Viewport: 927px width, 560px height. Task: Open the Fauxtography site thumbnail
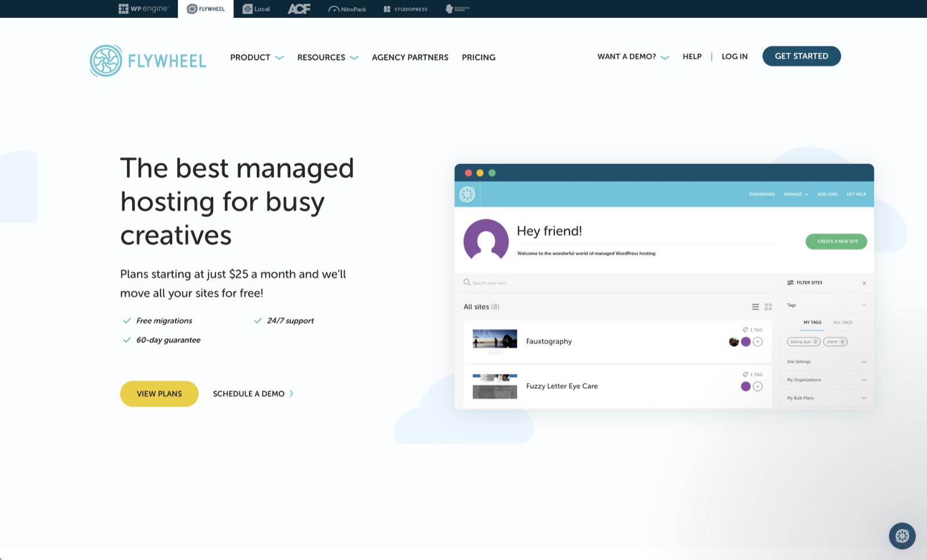495,341
